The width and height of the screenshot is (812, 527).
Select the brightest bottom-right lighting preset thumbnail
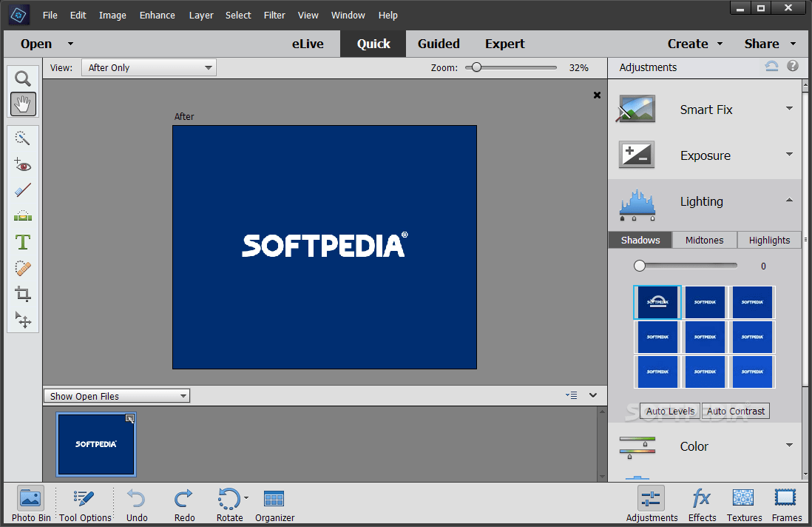[x=752, y=372]
